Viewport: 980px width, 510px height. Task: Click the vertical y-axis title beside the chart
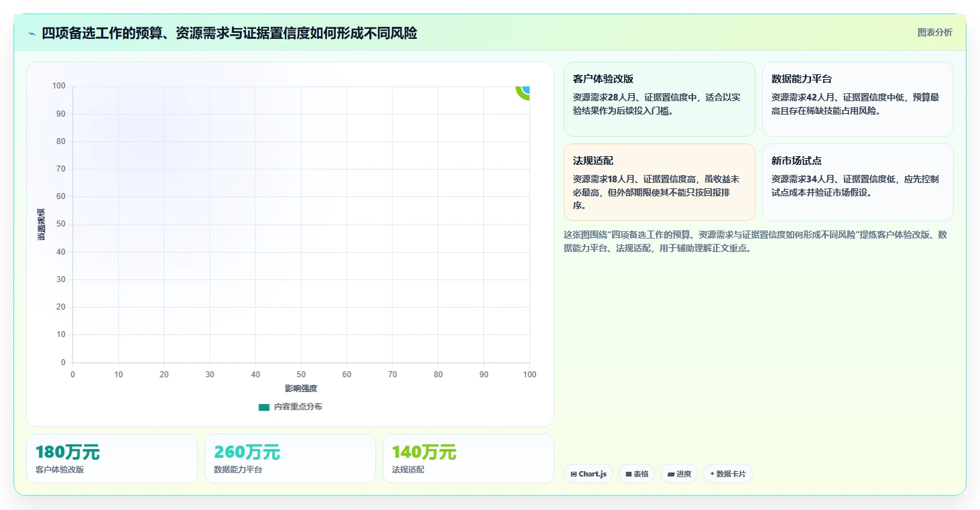tap(42, 225)
